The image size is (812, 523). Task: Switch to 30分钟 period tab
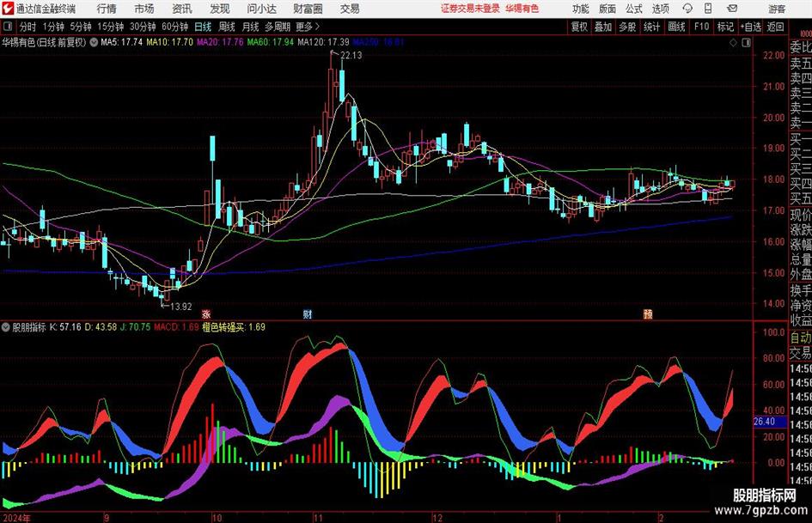143,27
